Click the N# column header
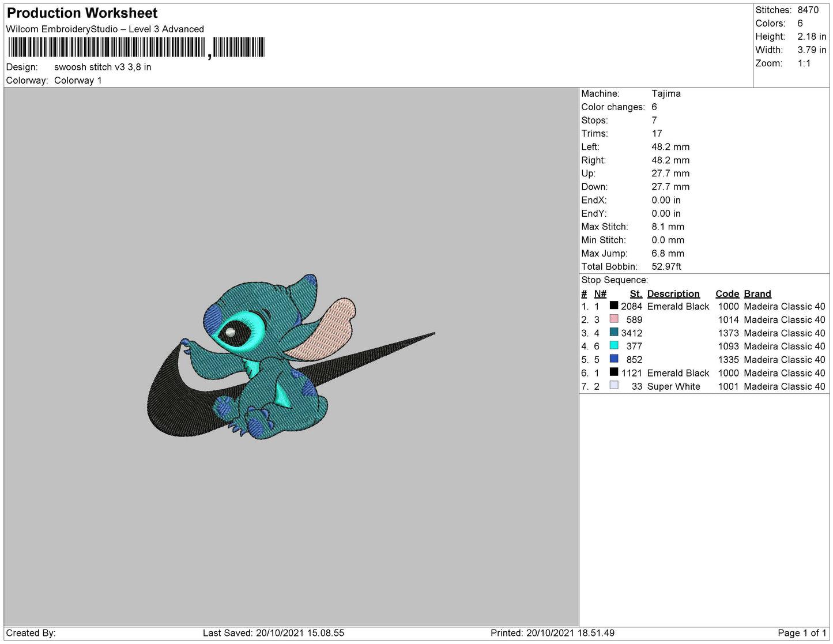 pos(600,293)
